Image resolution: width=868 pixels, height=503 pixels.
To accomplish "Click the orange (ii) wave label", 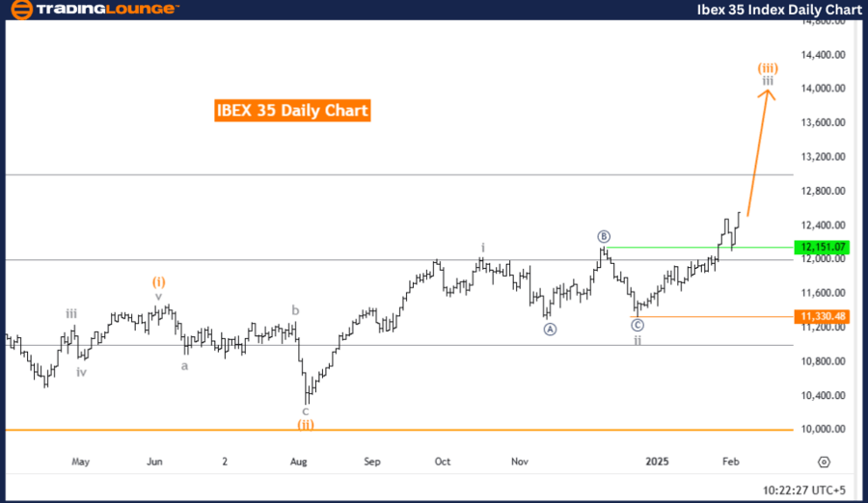I will (307, 423).
